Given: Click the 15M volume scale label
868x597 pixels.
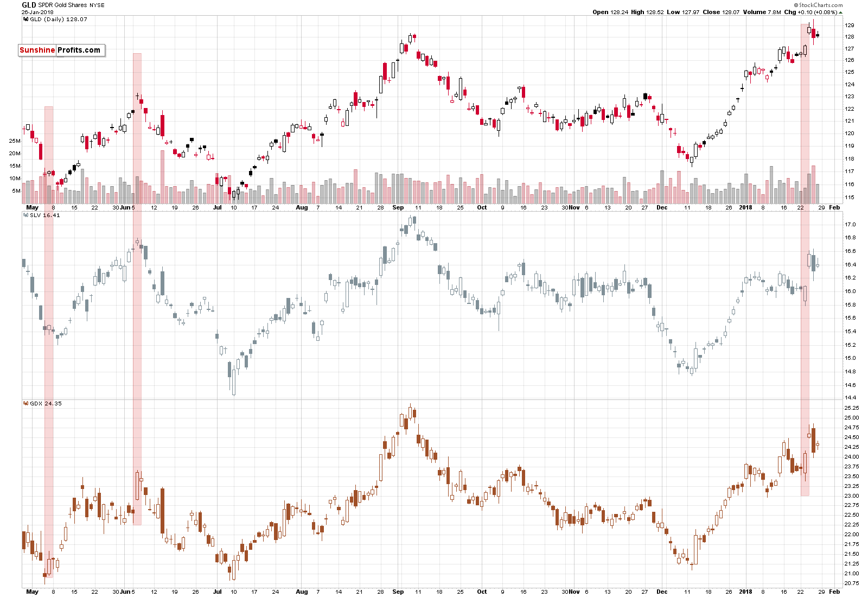Looking at the screenshot, I should (15, 166).
